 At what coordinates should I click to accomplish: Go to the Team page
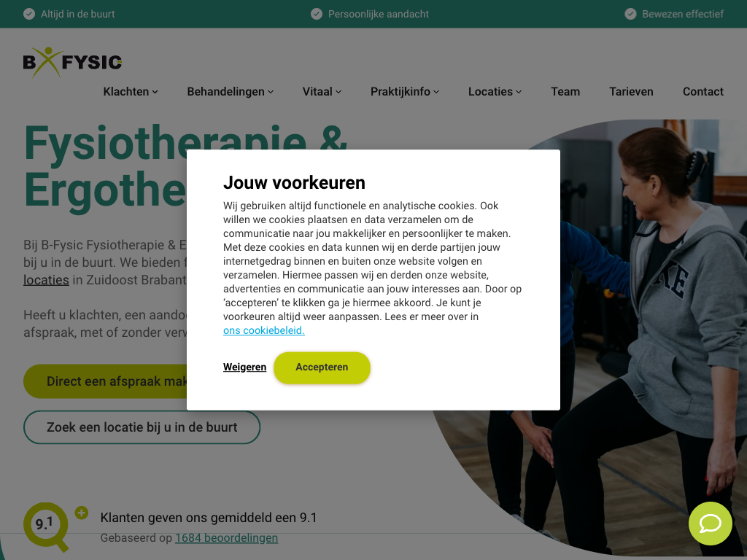565,92
